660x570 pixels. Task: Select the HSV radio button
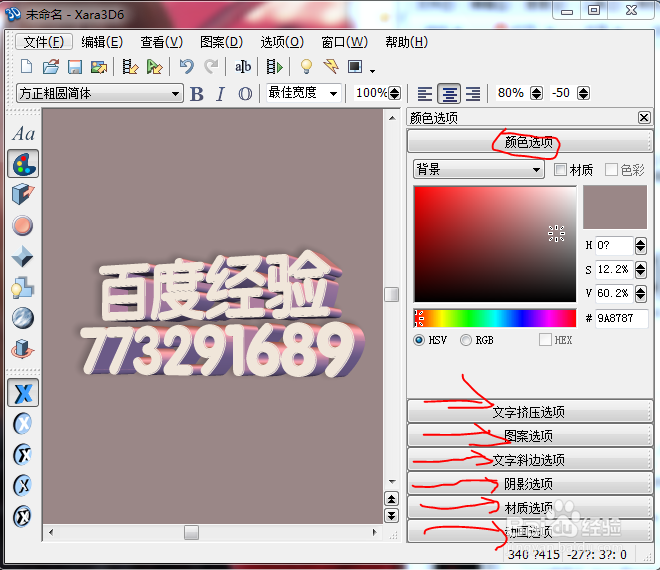click(x=419, y=340)
